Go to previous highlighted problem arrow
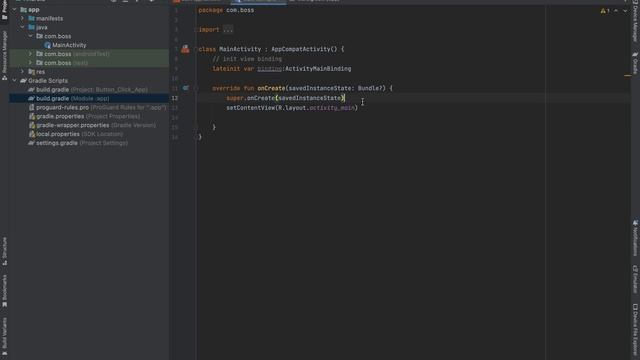The image size is (640, 360). click(x=616, y=11)
